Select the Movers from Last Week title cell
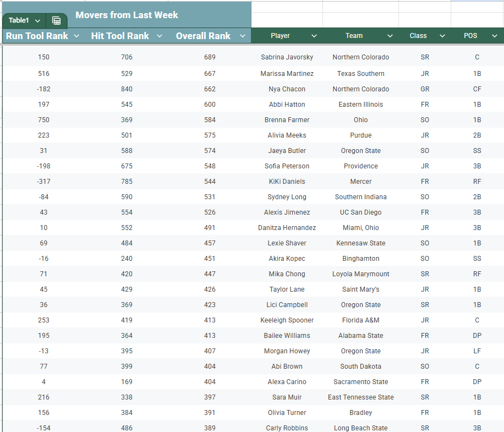Screen dimensions: 504x432 [x=127, y=15]
